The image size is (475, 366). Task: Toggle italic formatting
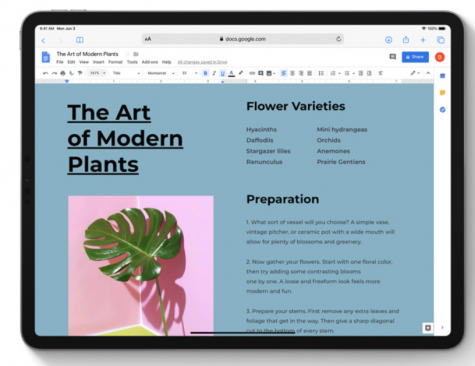coord(214,73)
